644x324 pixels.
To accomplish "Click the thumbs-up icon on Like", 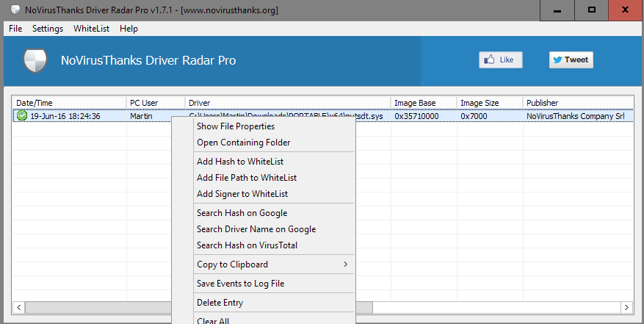I will pyautogui.click(x=489, y=60).
